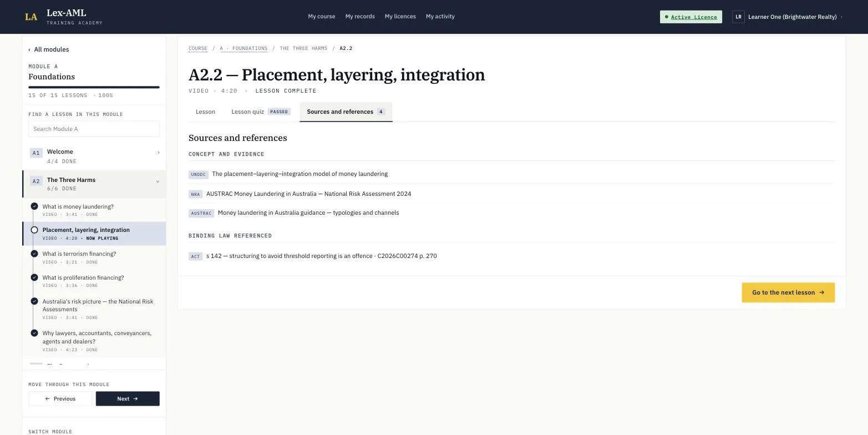Image resolution: width=868 pixels, height=435 pixels.
Task: Click the done checkmark for What is terrorism financing?
Action: pos(34,254)
